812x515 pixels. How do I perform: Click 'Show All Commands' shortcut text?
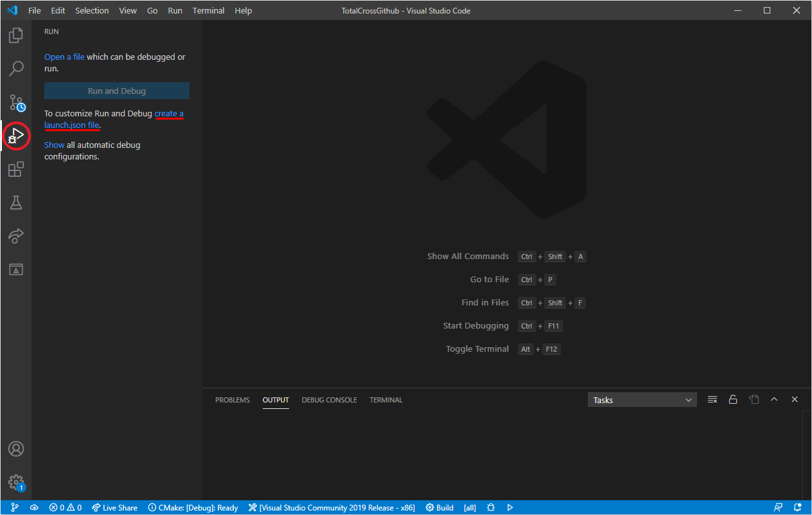point(468,257)
